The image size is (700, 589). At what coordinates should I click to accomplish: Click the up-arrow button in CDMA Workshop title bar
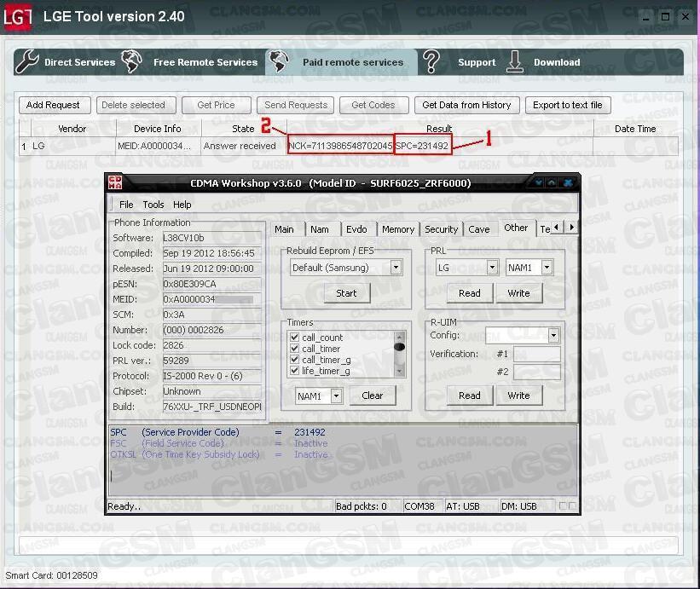[x=552, y=182]
